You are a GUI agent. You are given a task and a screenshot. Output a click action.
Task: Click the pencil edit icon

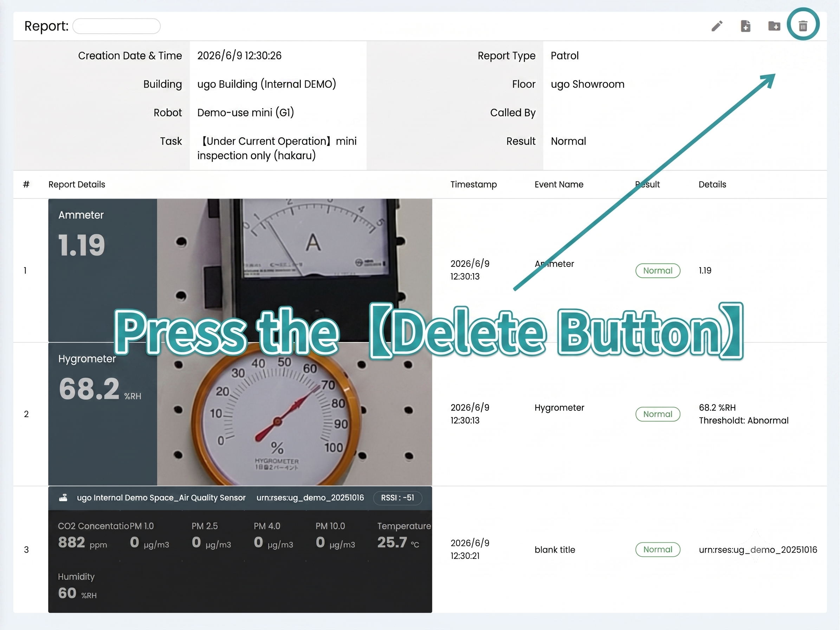pyautogui.click(x=717, y=26)
